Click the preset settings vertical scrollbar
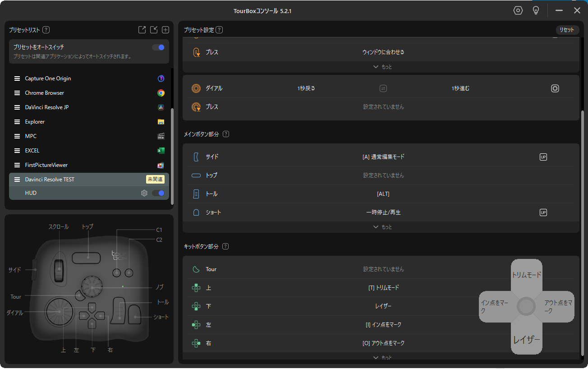This screenshot has height=369, width=588. pos(582,226)
